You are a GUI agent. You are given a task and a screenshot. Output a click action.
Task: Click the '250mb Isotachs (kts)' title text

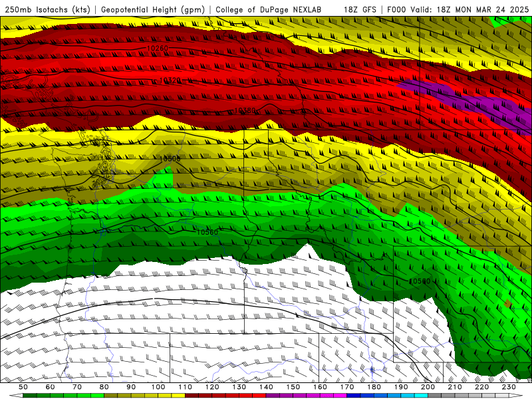(47, 10)
